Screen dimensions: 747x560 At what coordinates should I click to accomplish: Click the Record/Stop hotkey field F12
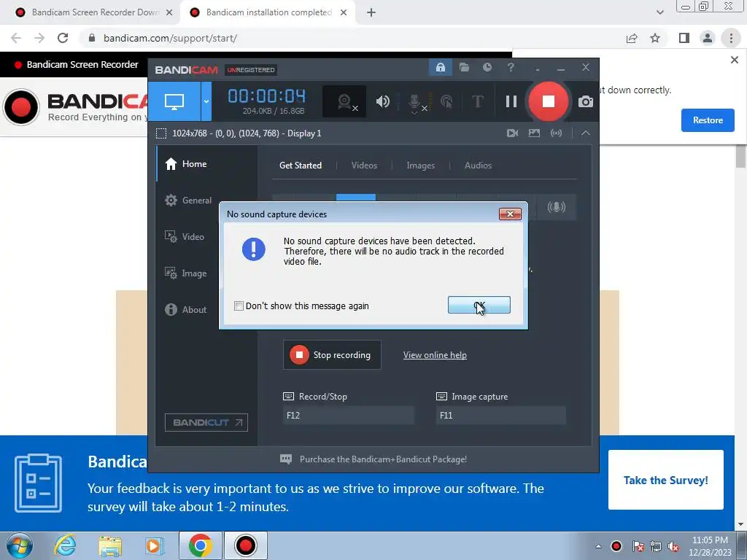coord(348,415)
